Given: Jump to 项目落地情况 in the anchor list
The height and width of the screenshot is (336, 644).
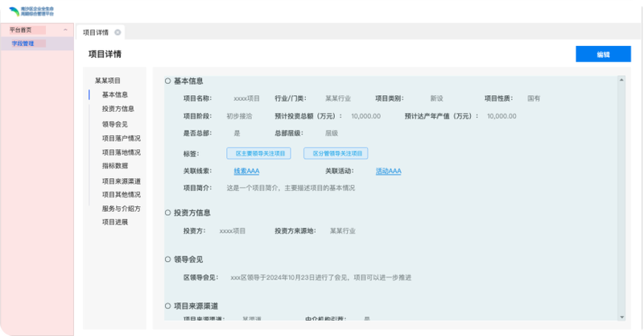Looking at the screenshot, I should [x=122, y=152].
